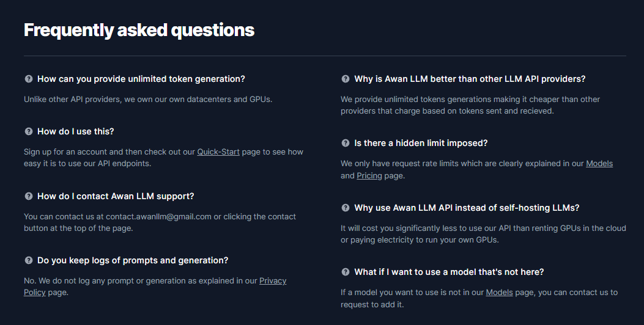Follow the Pricing page link
The image size is (644, 325).
pyautogui.click(x=369, y=175)
